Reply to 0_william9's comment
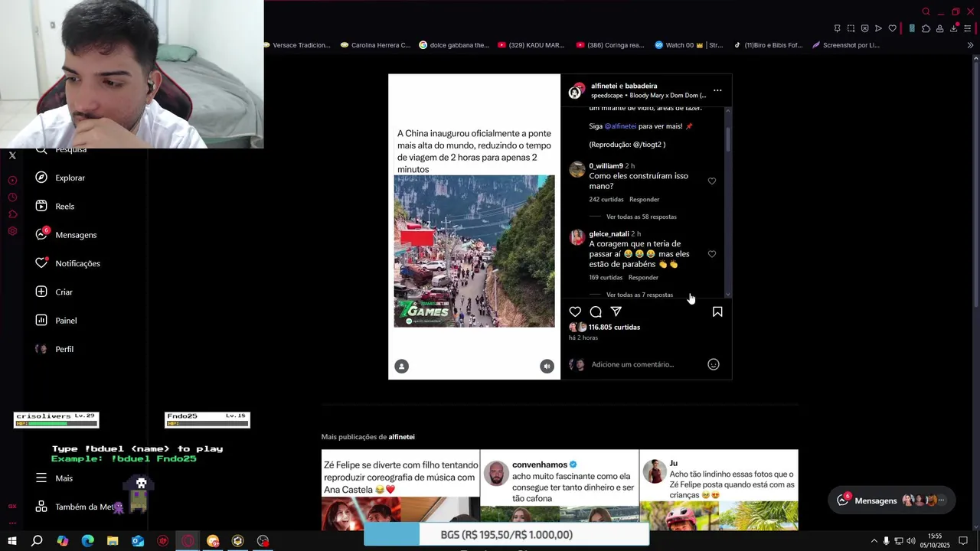This screenshot has width=980, height=551. (x=644, y=200)
